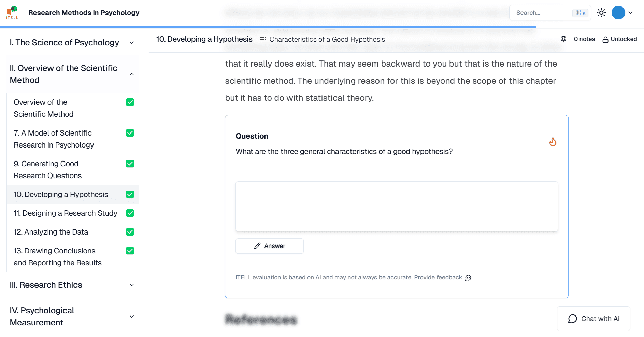Image resolution: width=644 pixels, height=337 pixels.
Task: Click the pin icon beside notes
Action: pyautogui.click(x=563, y=39)
